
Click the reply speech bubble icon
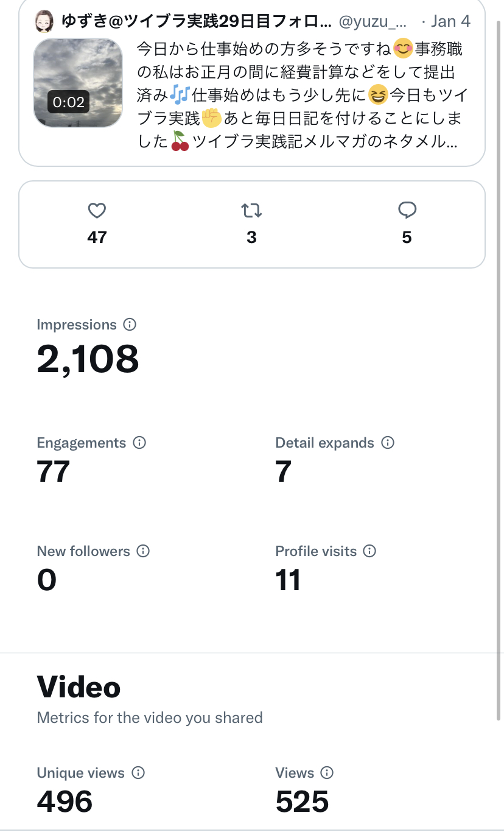point(407,211)
